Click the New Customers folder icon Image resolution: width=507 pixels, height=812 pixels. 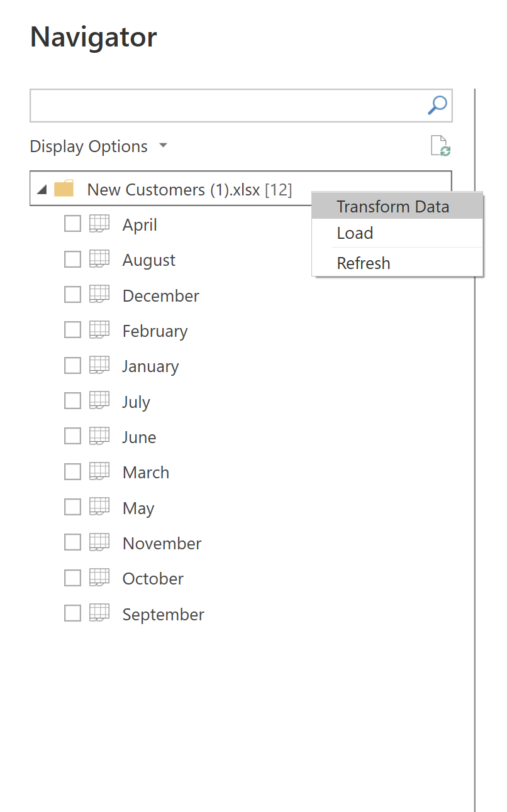coord(64,189)
